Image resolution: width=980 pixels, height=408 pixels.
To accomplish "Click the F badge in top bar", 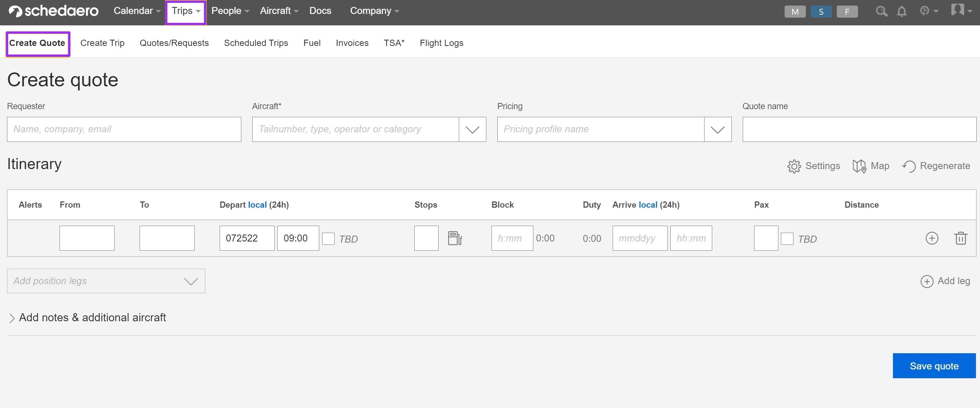I will (x=847, y=11).
